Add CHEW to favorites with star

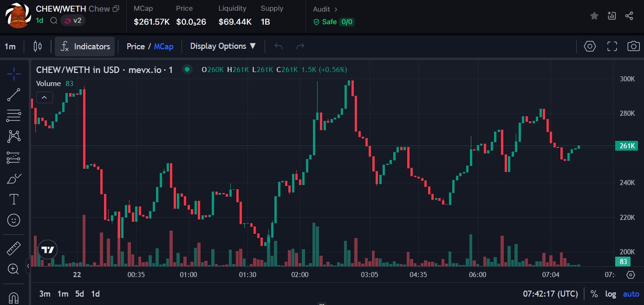[x=594, y=16]
